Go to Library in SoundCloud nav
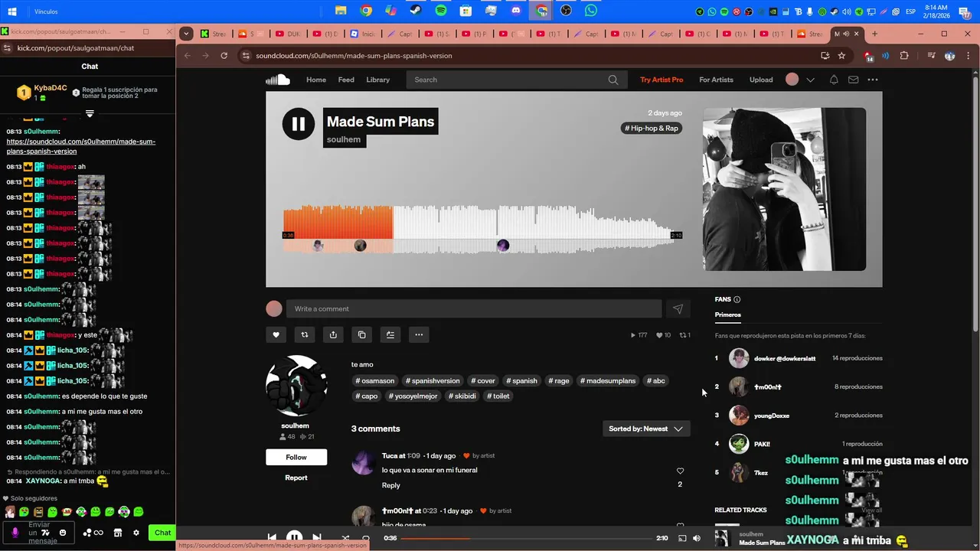 (377, 80)
